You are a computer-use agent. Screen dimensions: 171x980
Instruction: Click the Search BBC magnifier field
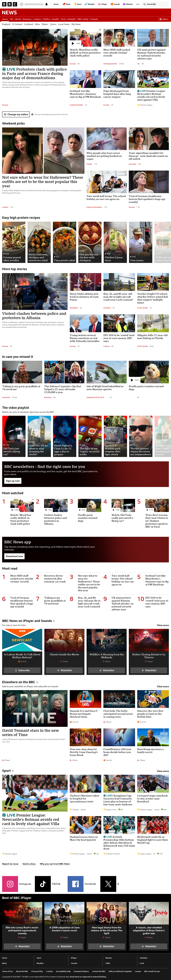[155, 4]
